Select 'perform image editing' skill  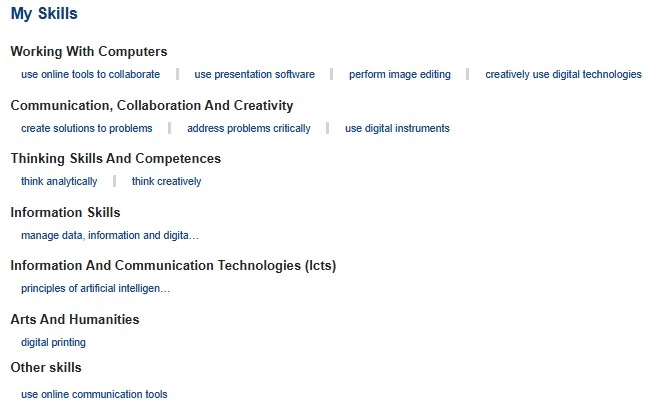click(400, 75)
